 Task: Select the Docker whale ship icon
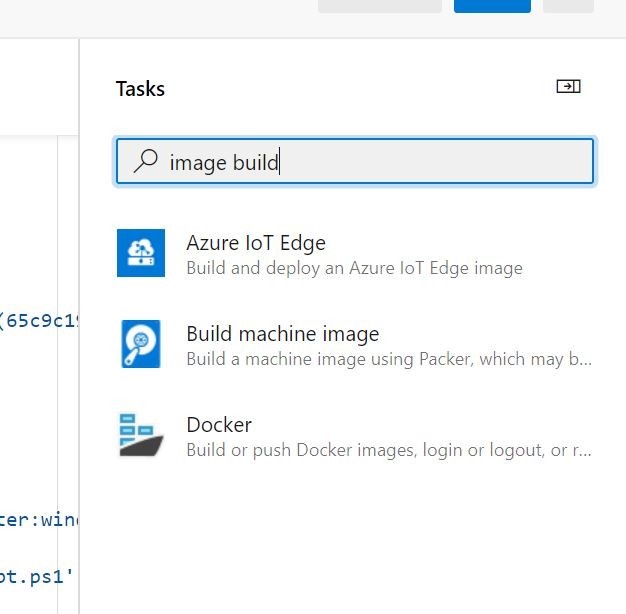(141, 435)
